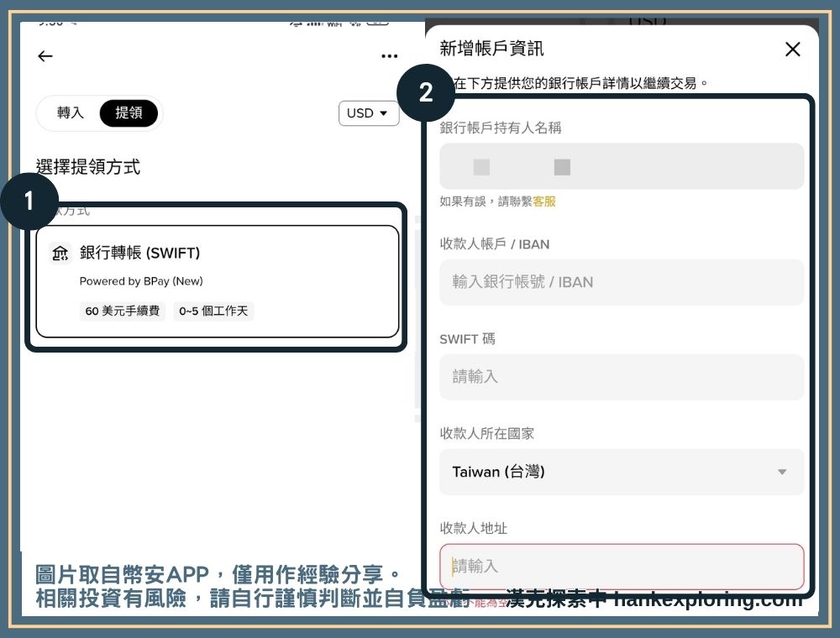Expand the dropdown arrow beside Taiwan (台灣)
Image resolution: width=840 pixels, height=638 pixels.
coord(782,472)
